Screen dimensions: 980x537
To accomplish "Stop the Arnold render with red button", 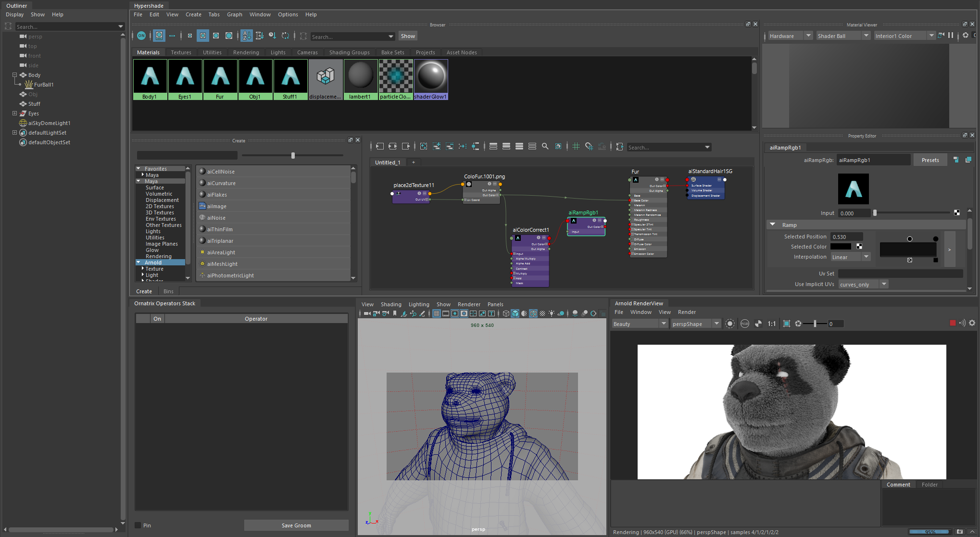I will 953,323.
